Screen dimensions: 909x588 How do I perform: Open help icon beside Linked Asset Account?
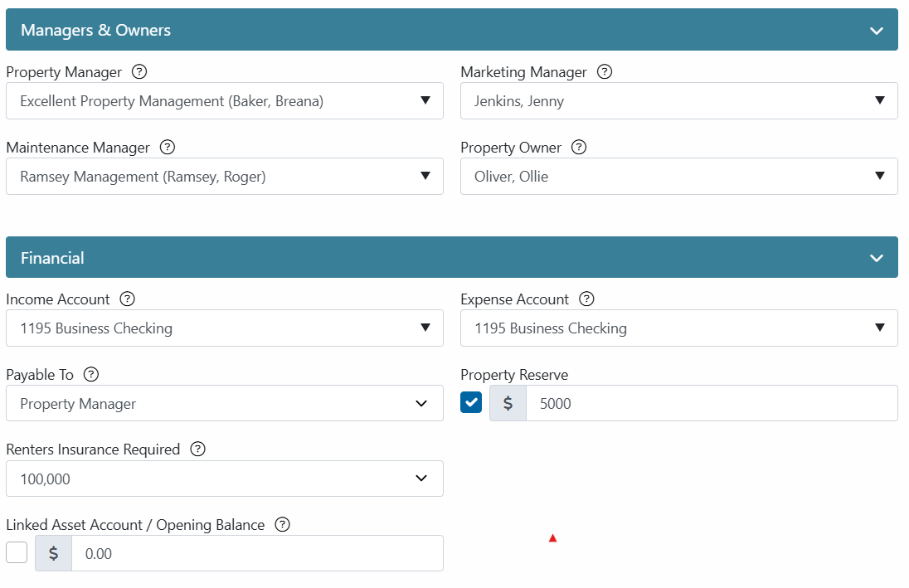click(x=282, y=525)
